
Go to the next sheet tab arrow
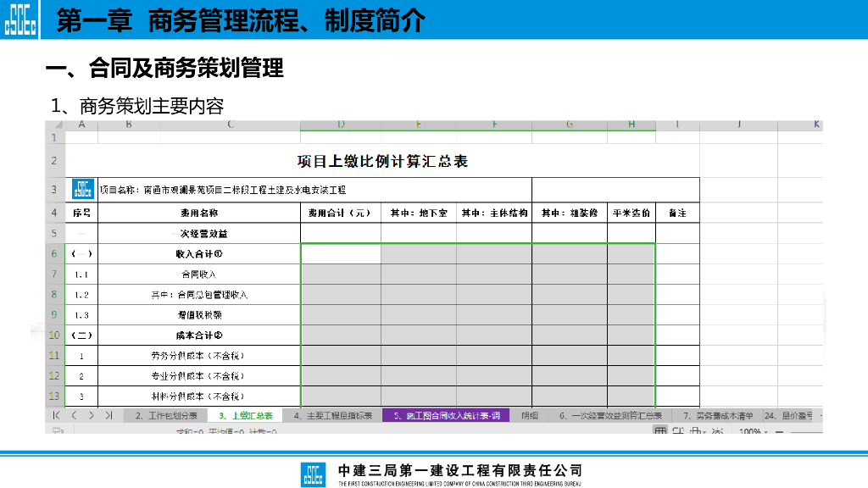pos(91,415)
